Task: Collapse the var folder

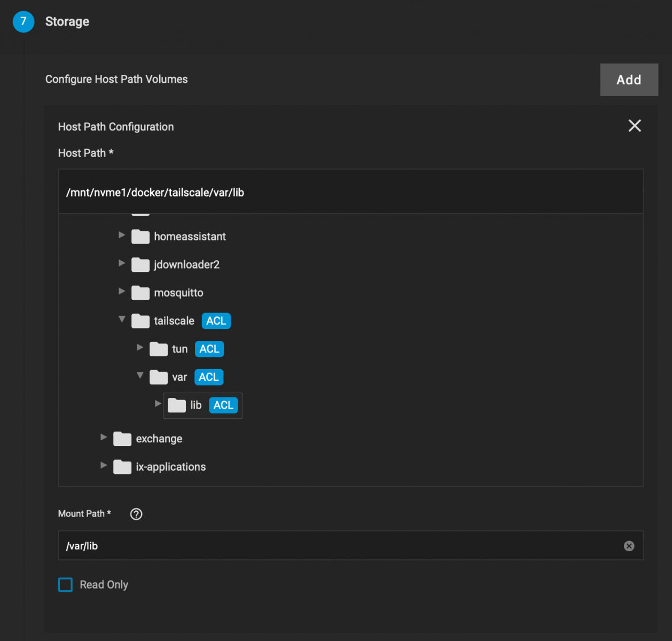Action: point(140,376)
